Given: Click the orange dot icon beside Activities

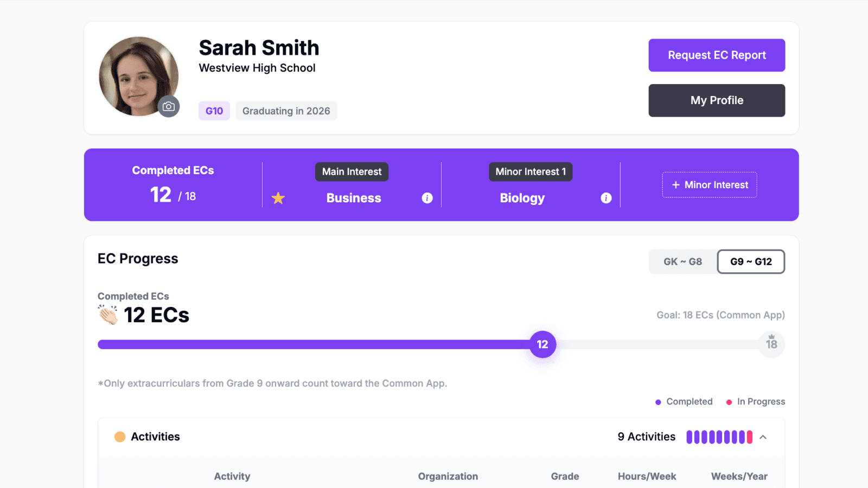Looking at the screenshot, I should 120,436.
